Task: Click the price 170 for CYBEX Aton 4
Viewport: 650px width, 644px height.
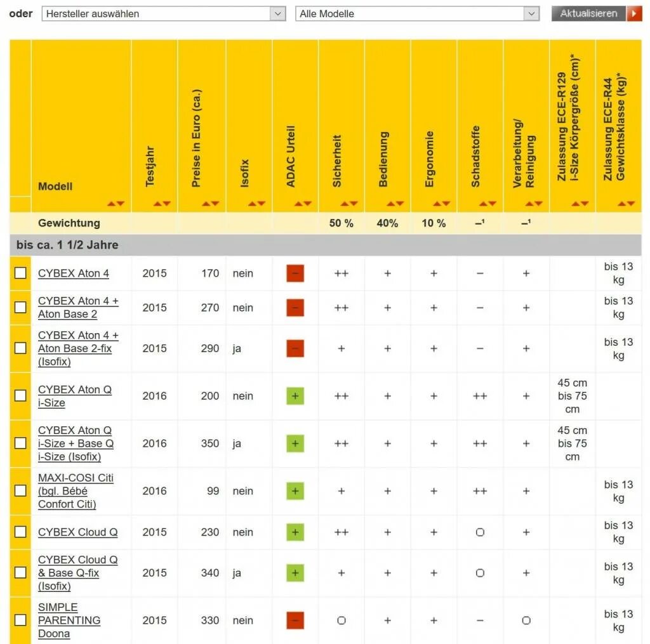Action: point(210,273)
